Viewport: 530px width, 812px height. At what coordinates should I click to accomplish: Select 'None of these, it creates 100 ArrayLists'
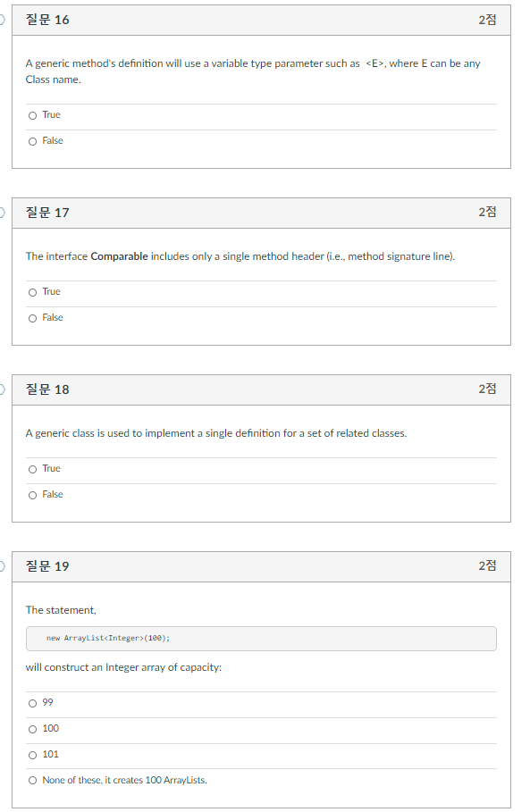click(x=32, y=780)
